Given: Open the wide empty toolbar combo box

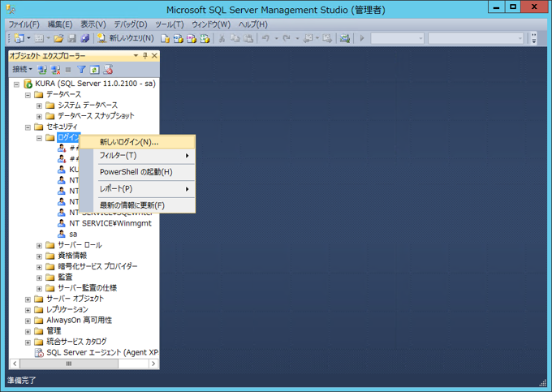Looking at the screenshot, I should 476,38.
